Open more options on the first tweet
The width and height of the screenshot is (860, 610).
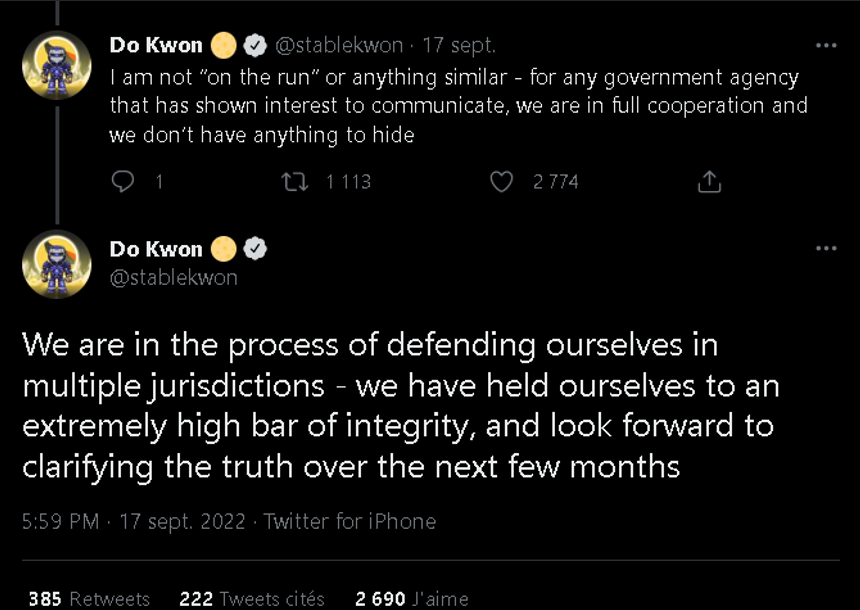pos(826,45)
